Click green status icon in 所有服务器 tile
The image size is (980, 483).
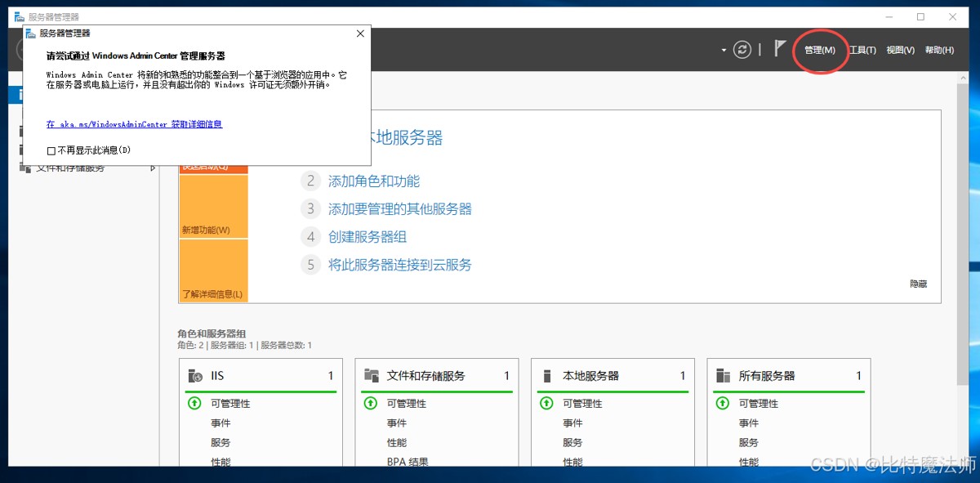coord(722,403)
